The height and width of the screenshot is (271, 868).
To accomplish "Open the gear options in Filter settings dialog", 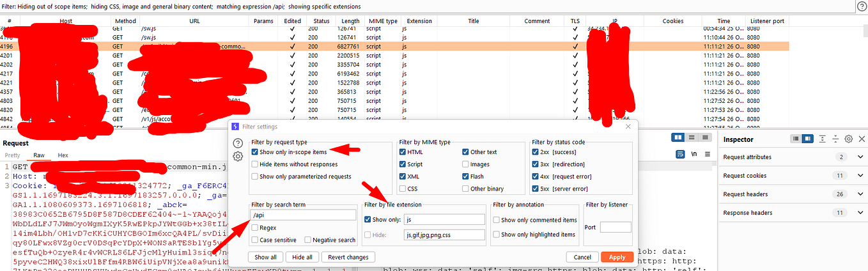I will click(238, 157).
